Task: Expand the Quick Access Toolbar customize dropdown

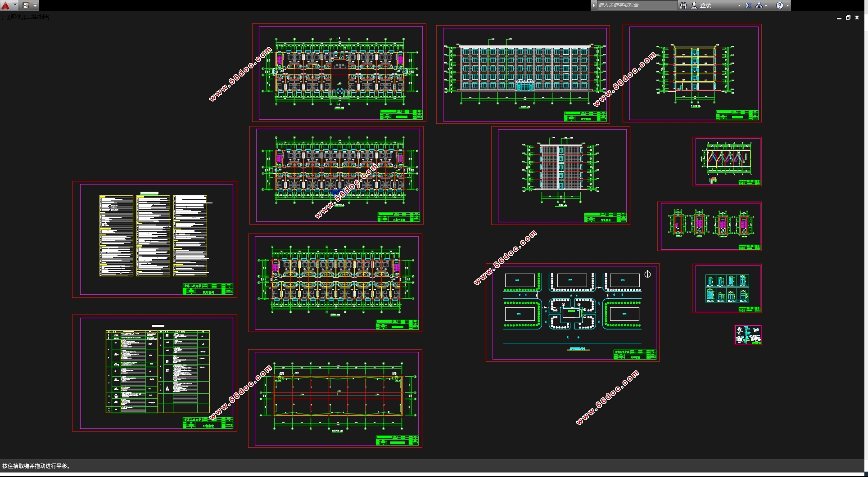Action: point(35,5)
